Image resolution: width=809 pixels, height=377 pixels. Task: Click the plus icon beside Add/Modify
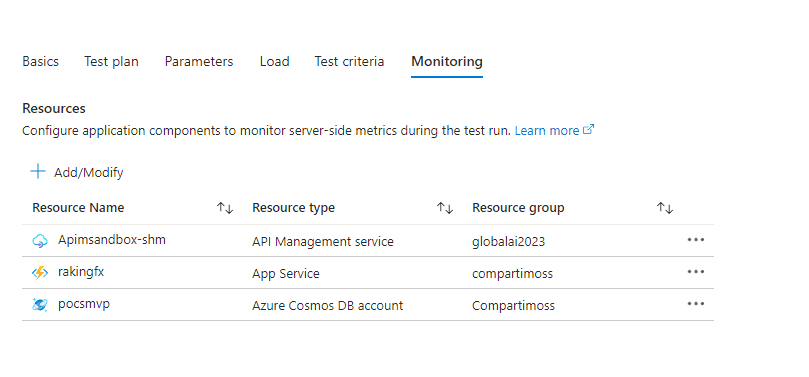tap(38, 171)
